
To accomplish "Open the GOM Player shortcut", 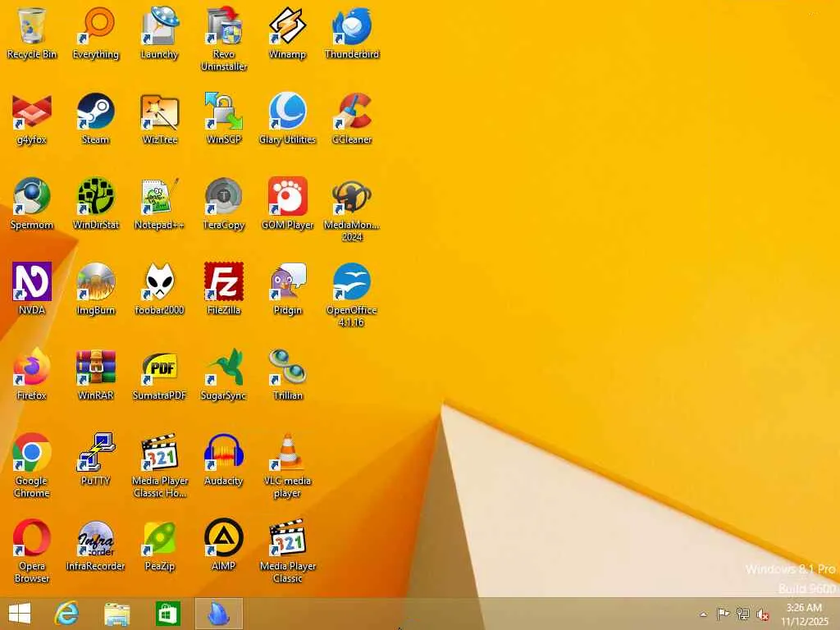I will [288, 204].
